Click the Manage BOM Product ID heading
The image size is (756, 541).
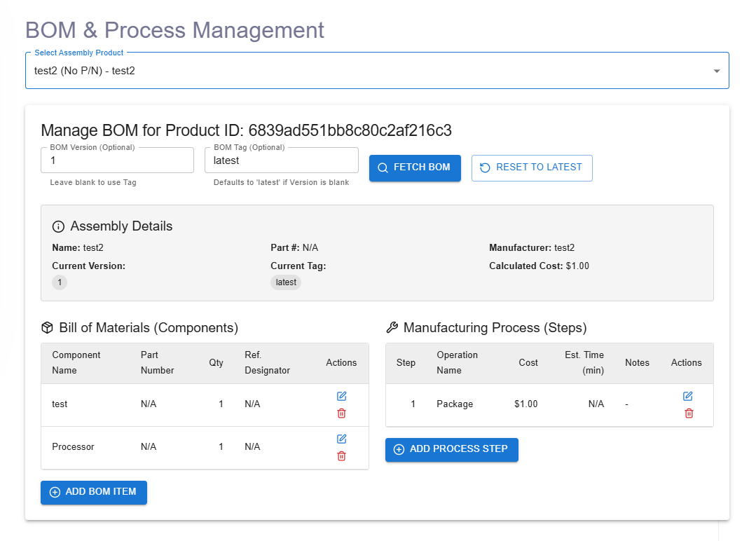coord(247,130)
